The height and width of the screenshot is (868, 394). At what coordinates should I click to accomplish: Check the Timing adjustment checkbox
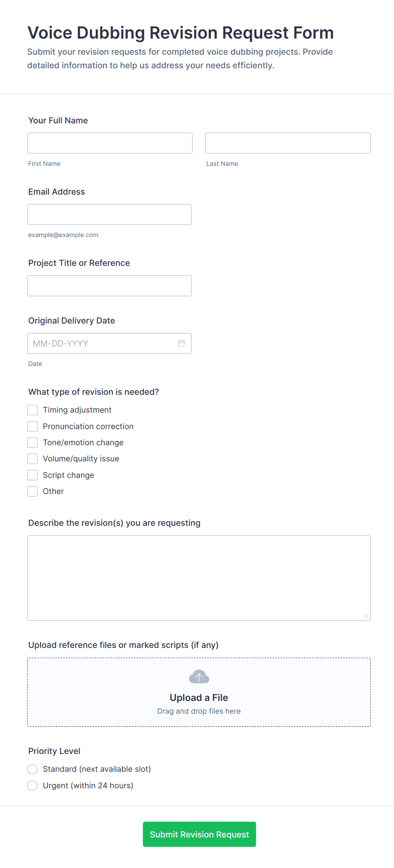point(33,410)
